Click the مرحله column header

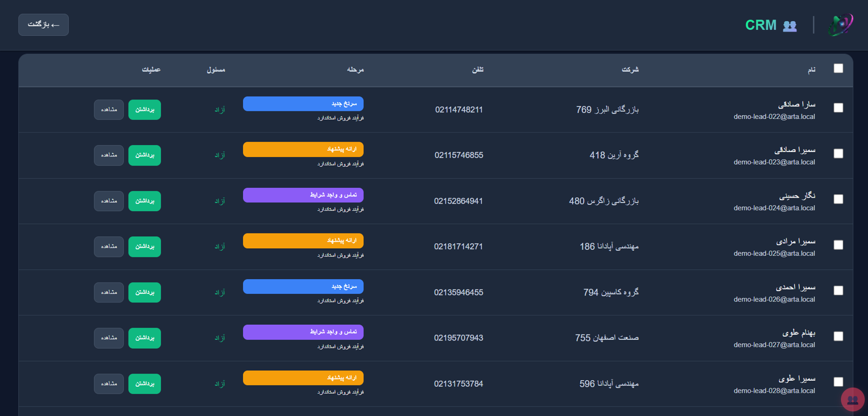pos(355,70)
